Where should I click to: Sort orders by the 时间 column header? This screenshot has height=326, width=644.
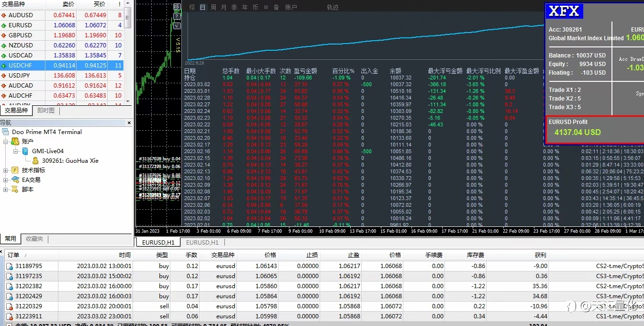(96, 255)
